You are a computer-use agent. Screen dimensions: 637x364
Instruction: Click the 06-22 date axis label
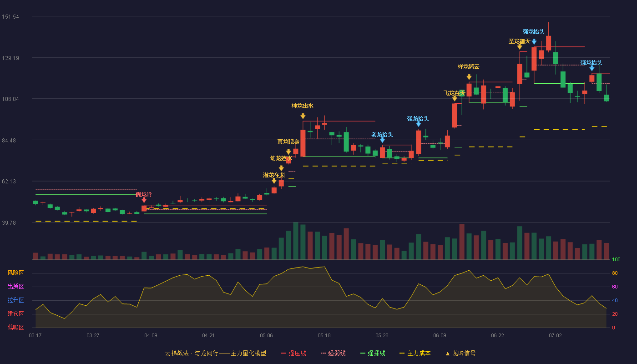click(497, 335)
